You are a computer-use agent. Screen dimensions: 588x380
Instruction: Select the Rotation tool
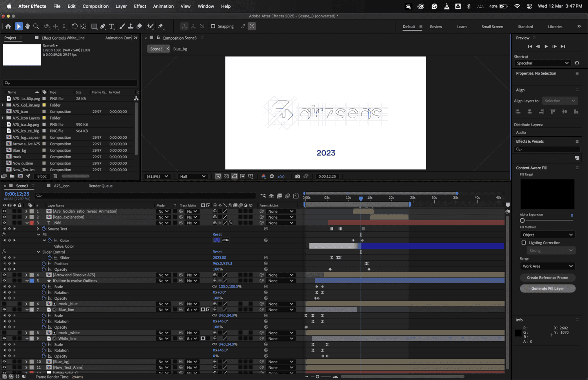[74, 26]
